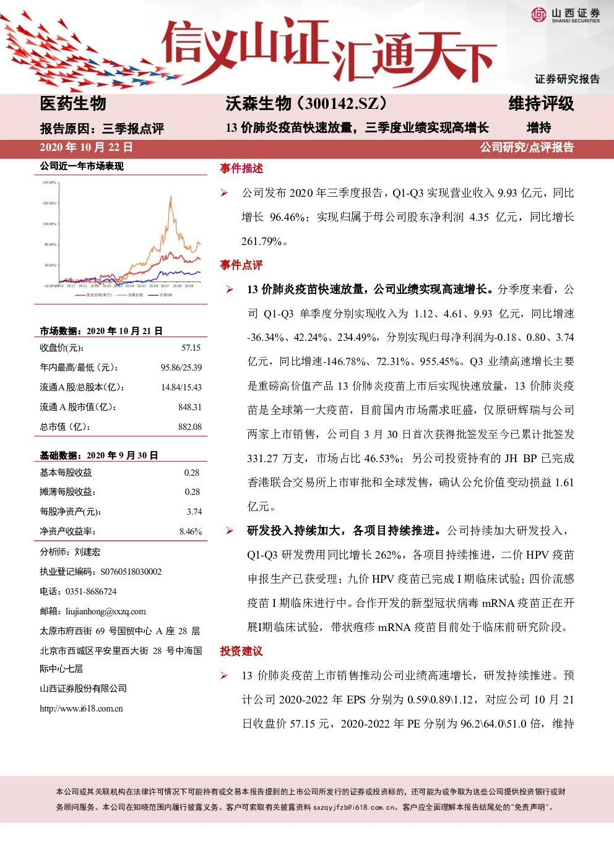Click the 摊薄每股收益 row label
The width and height of the screenshot is (614, 868).
[67, 492]
